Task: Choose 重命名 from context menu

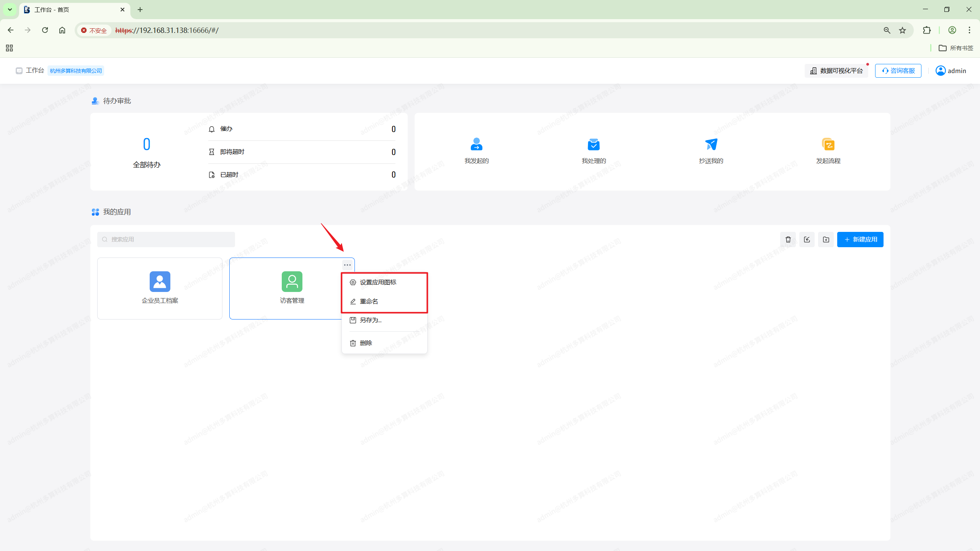Action: [369, 302]
